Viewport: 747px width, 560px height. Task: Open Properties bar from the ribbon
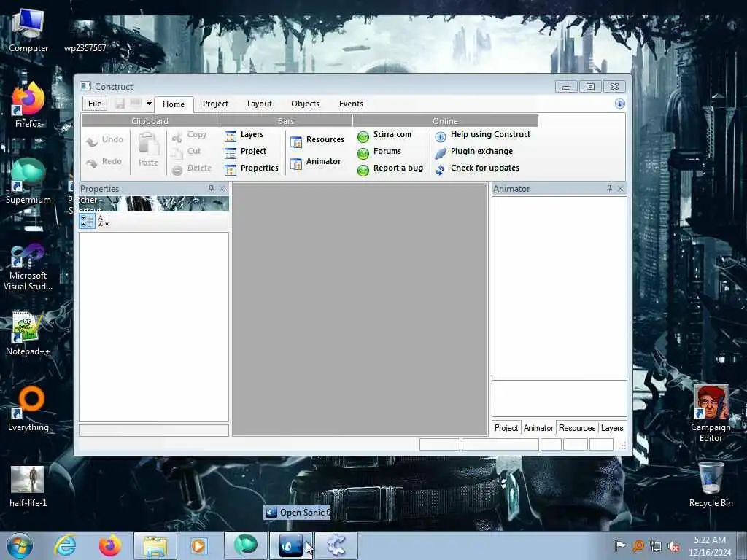coord(252,168)
